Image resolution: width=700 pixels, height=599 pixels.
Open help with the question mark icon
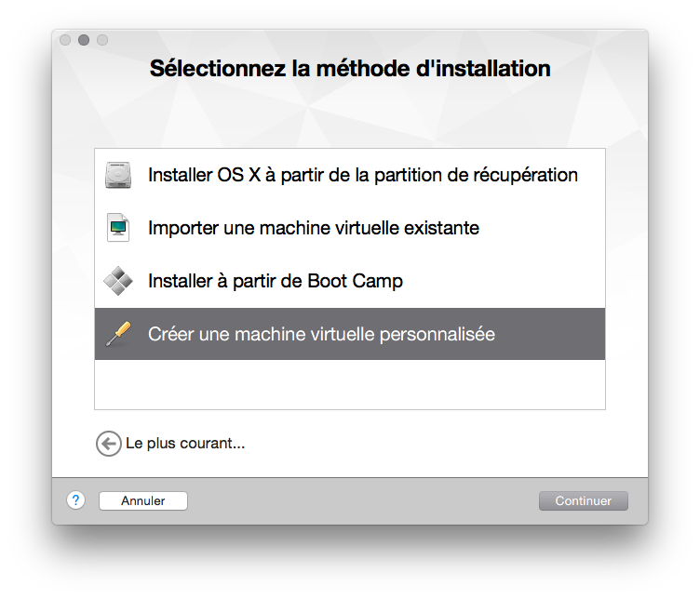point(76,500)
